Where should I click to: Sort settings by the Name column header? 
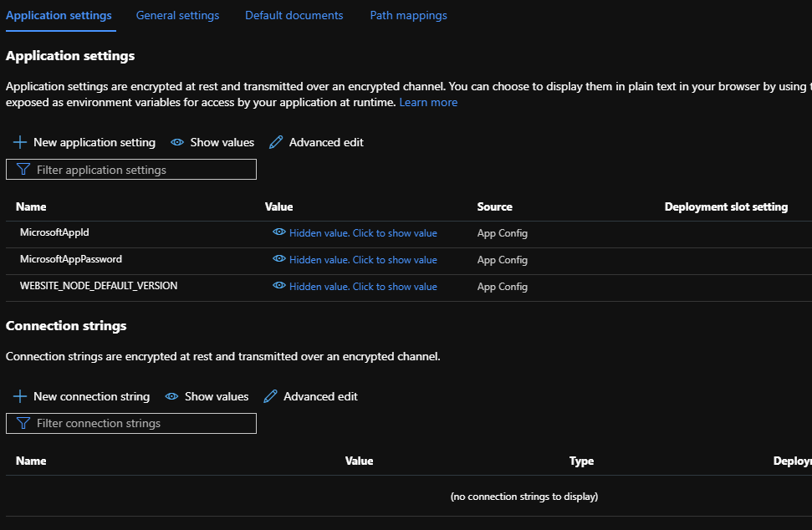(x=31, y=206)
